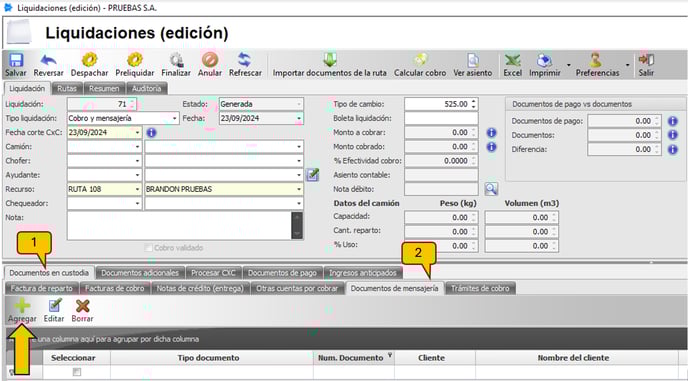Open the BRANDON PRUEBAS dropdown
The width and height of the screenshot is (688, 381).
(x=299, y=189)
